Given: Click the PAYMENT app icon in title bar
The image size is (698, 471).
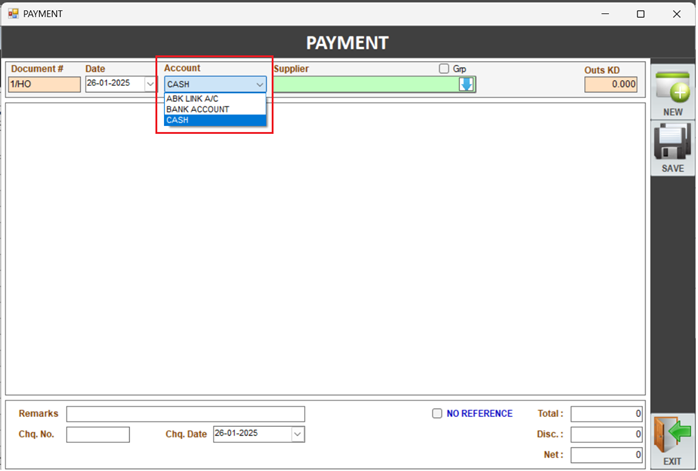Looking at the screenshot, I should point(13,14).
